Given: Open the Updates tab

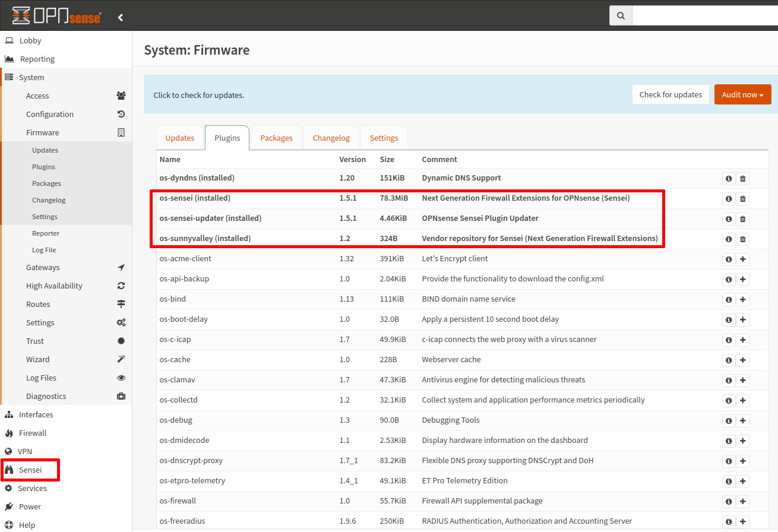Looking at the screenshot, I should 180,137.
